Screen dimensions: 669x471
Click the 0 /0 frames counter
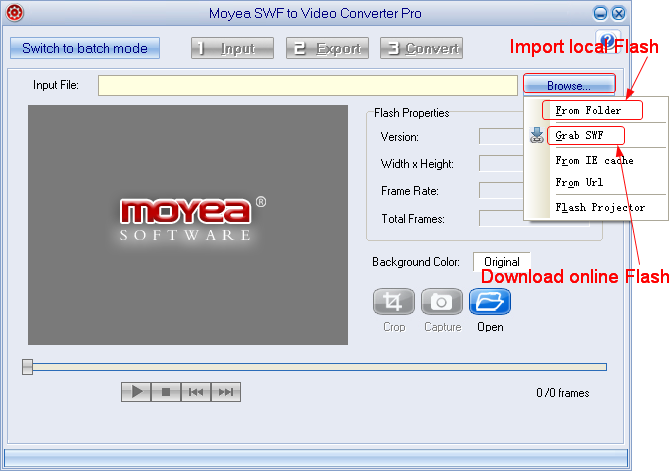563,392
